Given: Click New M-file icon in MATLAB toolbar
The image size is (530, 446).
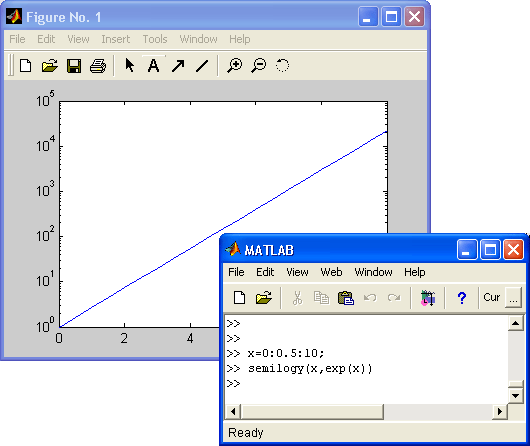Looking at the screenshot, I should point(239,298).
